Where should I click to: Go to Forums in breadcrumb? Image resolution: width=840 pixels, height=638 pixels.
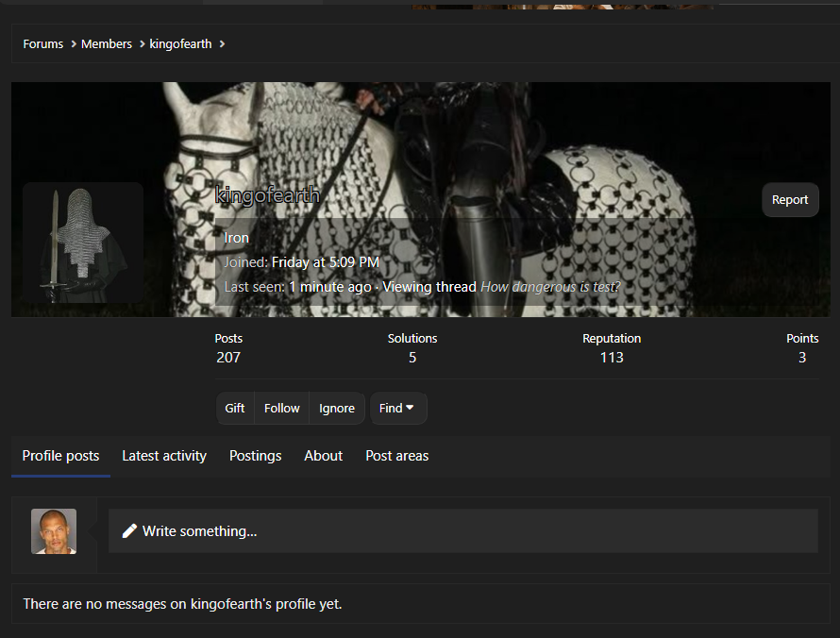(42, 44)
